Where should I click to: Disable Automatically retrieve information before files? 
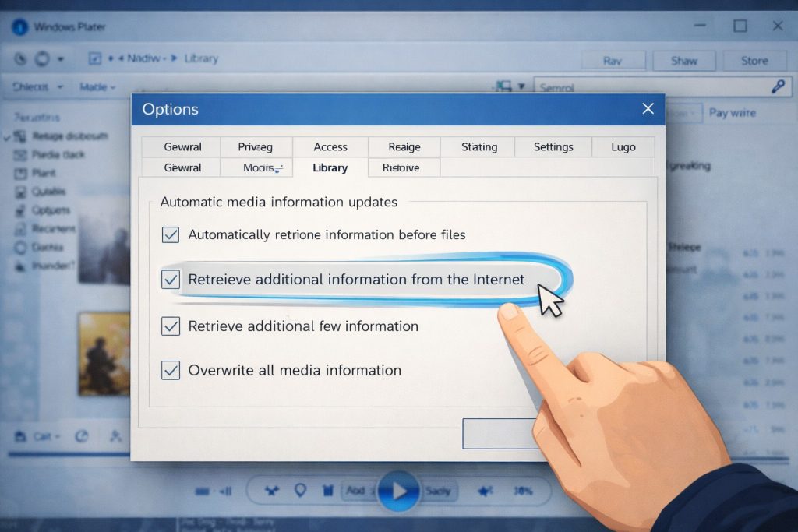point(170,234)
